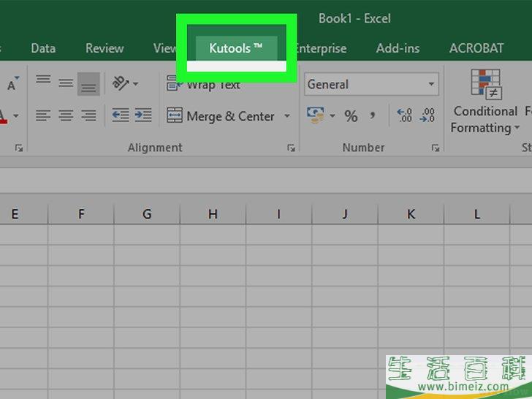Open the Font dialog launcher
This screenshot has height=399, width=532.
(x=19, y=148)
